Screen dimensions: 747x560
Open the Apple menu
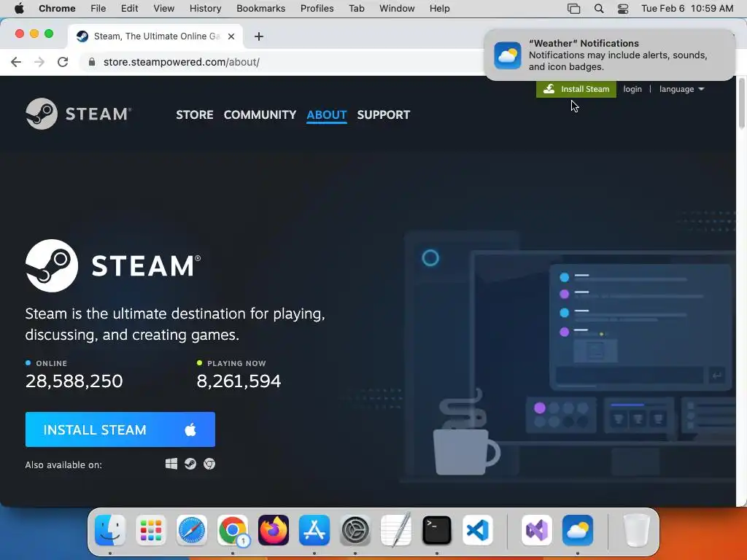pyautogui.click(x=19, y=8)
